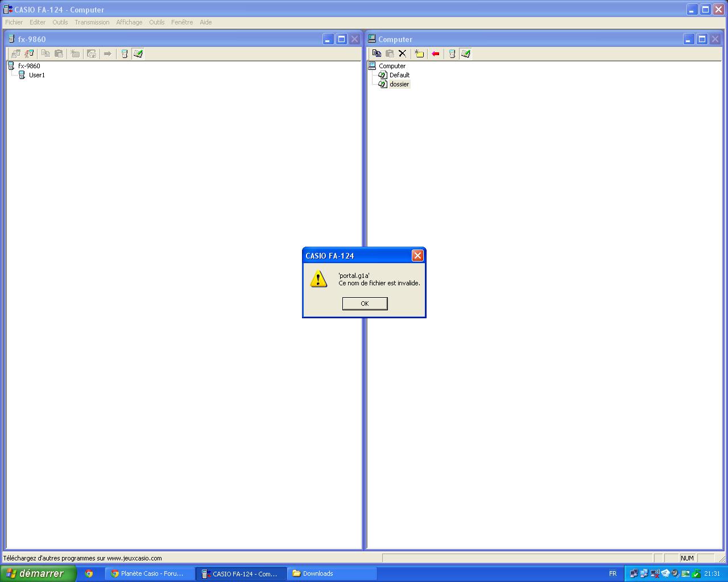Screen dimensions: 728x582
Task: Click the calculator icon beside User1
Action: coord(22,75)
